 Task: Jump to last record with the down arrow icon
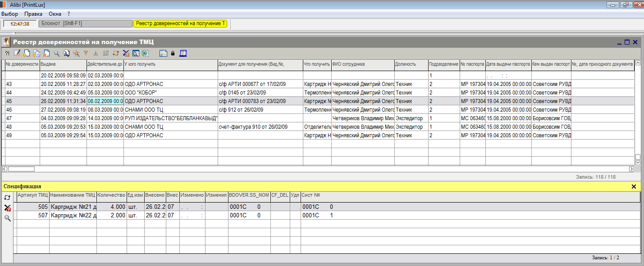click(x=96, y=54)
